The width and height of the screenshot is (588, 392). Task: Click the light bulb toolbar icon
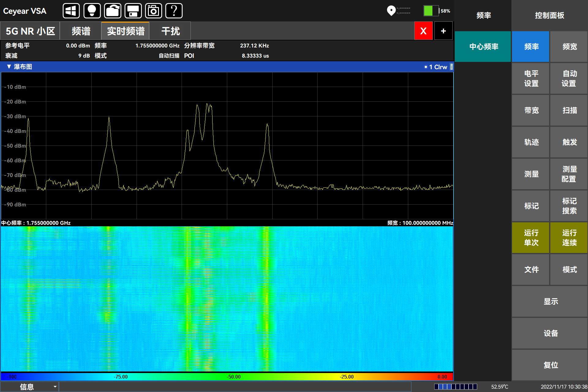pyautogui.click(x=92, y=11)
